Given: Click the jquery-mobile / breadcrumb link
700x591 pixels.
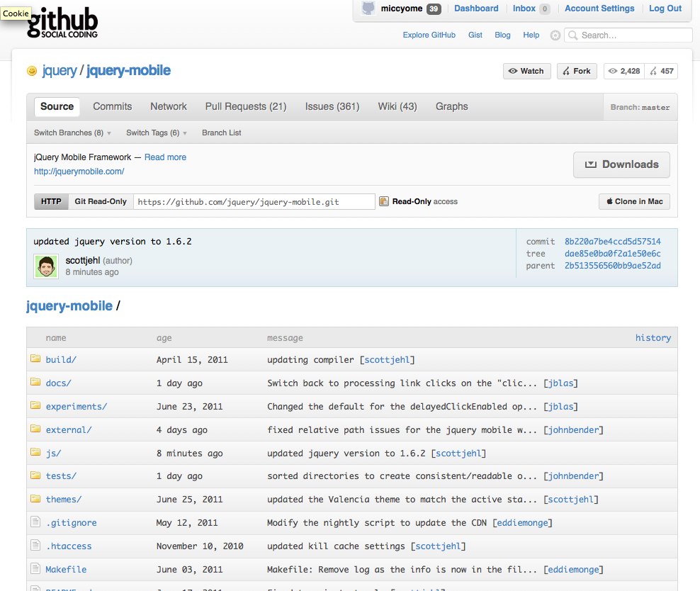Looking at the screenshot, I should [x=69, y=305].
